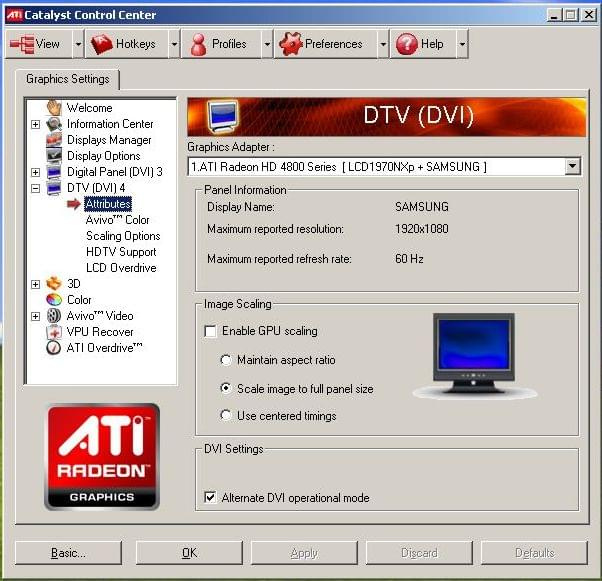
Task: Click the Information Center icon
Action: 54,124
